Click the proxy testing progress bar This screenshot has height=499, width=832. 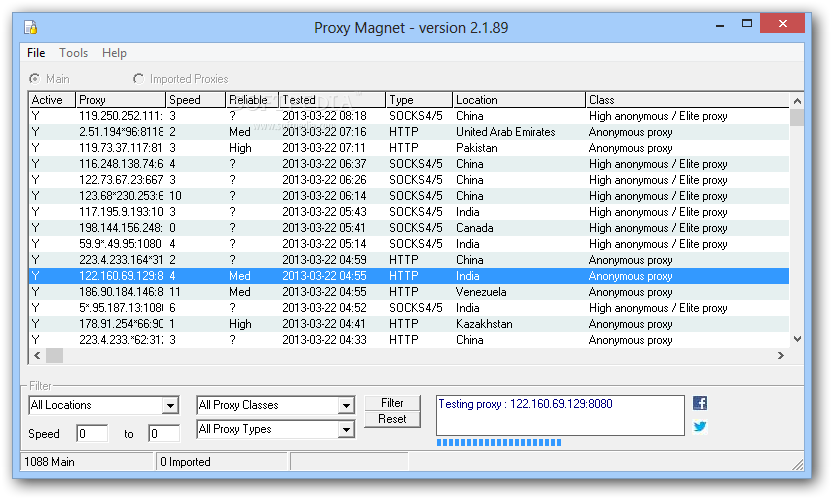click(499, 442)
